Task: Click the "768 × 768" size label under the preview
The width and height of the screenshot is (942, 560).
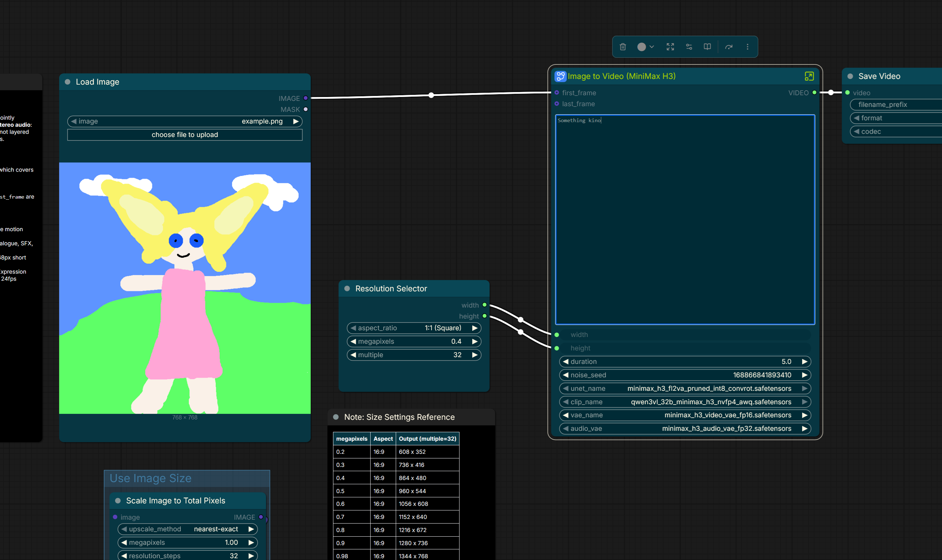Action: [185, 417]
